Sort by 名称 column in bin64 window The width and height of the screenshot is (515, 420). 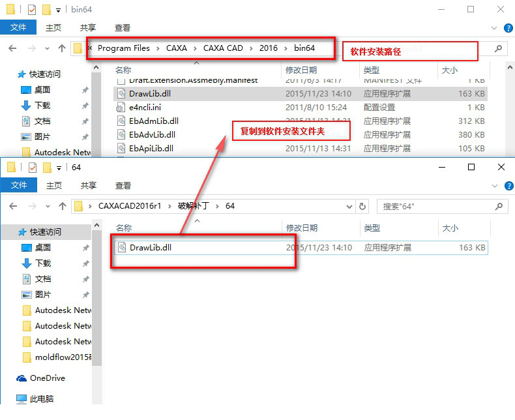tap(123, 70)
